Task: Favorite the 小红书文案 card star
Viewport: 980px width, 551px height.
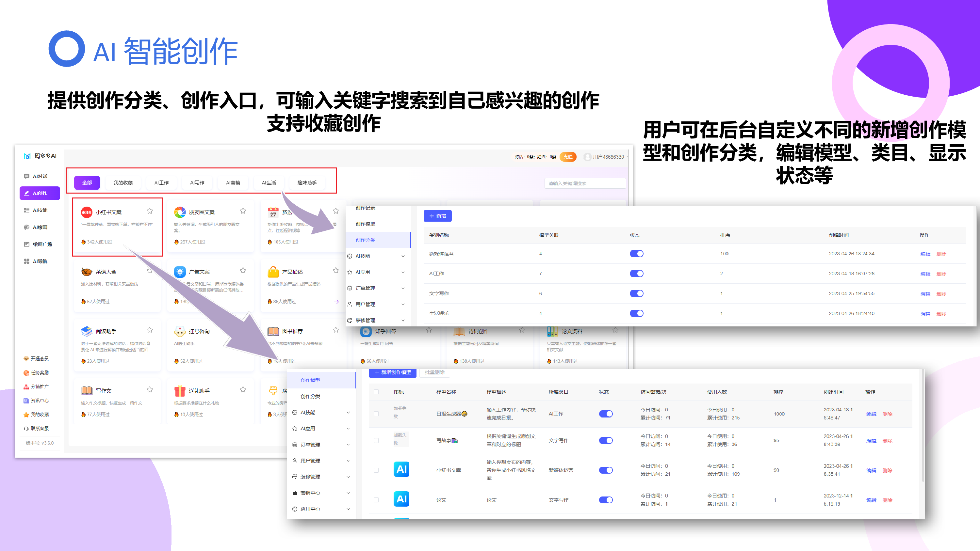Action: (150, 211)
